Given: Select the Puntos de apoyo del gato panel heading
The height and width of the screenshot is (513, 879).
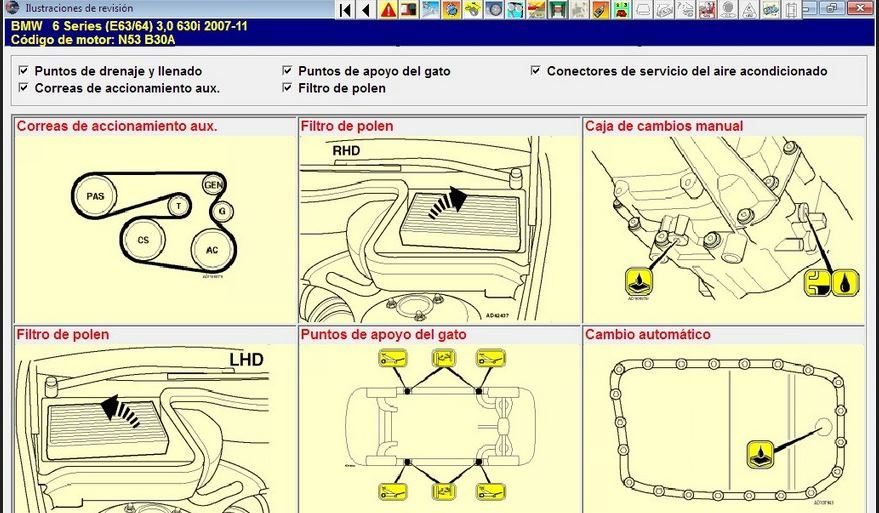Looking at the screenshot, I should pos(383,335).
